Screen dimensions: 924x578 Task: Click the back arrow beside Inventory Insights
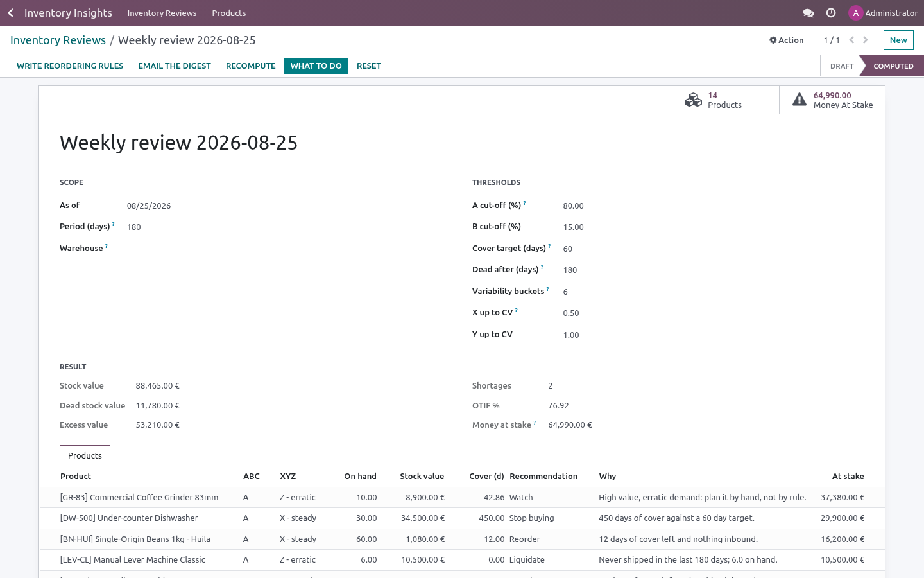10,13
